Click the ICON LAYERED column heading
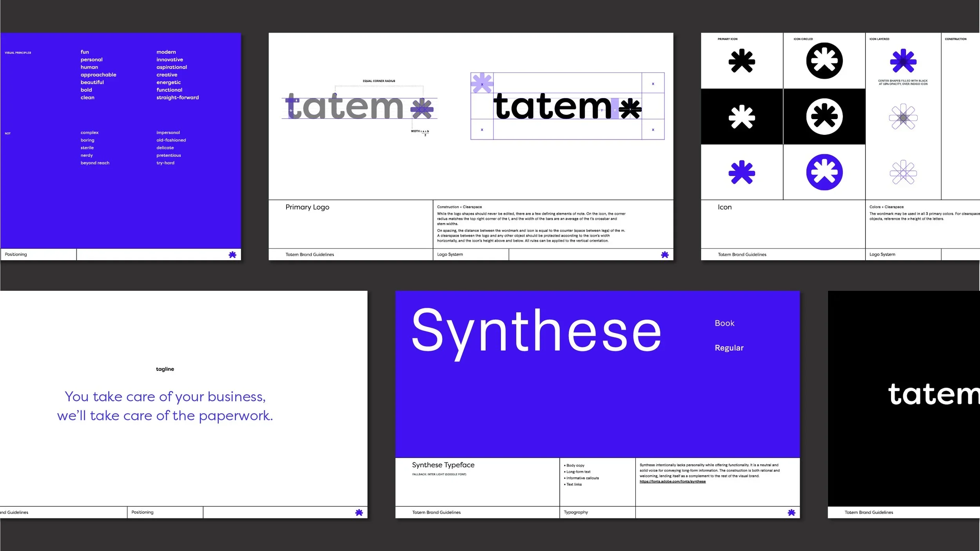The width and height of the screenshot is (980, 551). (x=879, y=39)
